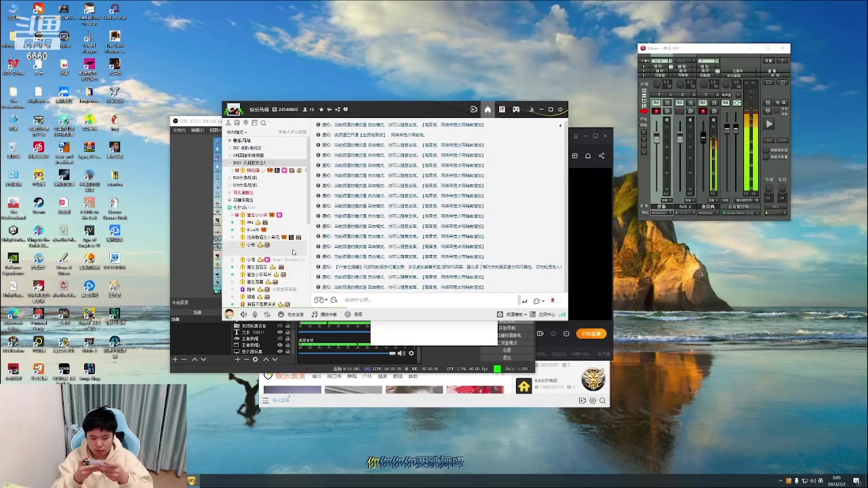
Task: Toggle lock on 文本 (GDI+) source in OBS
Action: click(x=288, y=332)
